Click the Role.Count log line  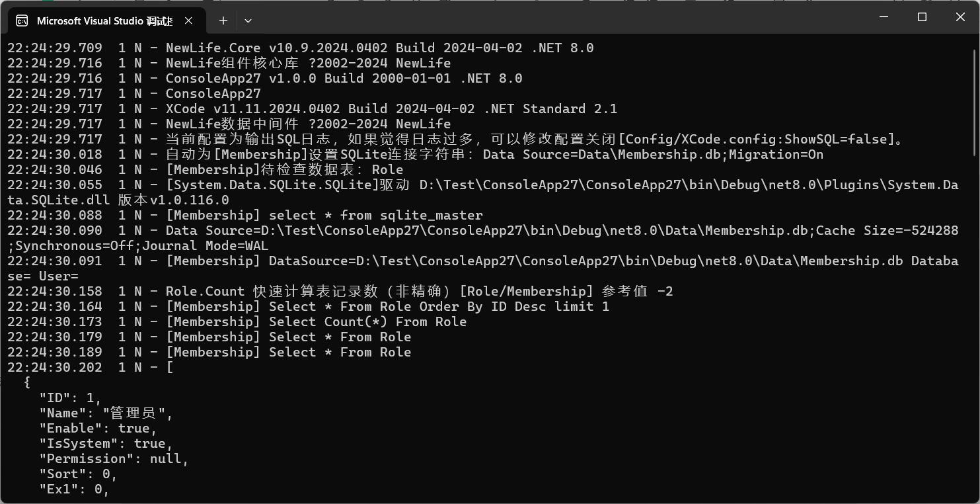click(x=340, y=291)
